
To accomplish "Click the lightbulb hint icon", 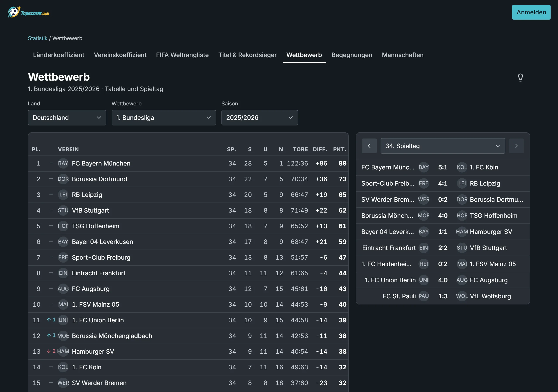I will tap(520, 78).
